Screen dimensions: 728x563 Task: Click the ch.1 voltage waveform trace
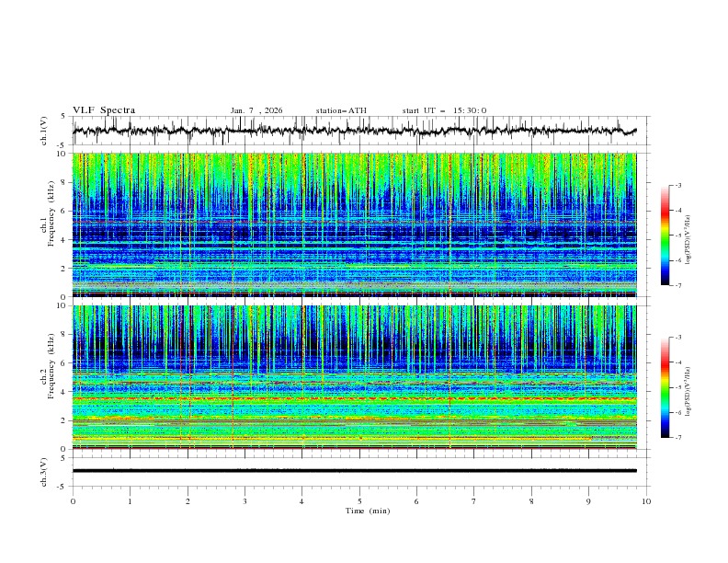coord(354,131)
